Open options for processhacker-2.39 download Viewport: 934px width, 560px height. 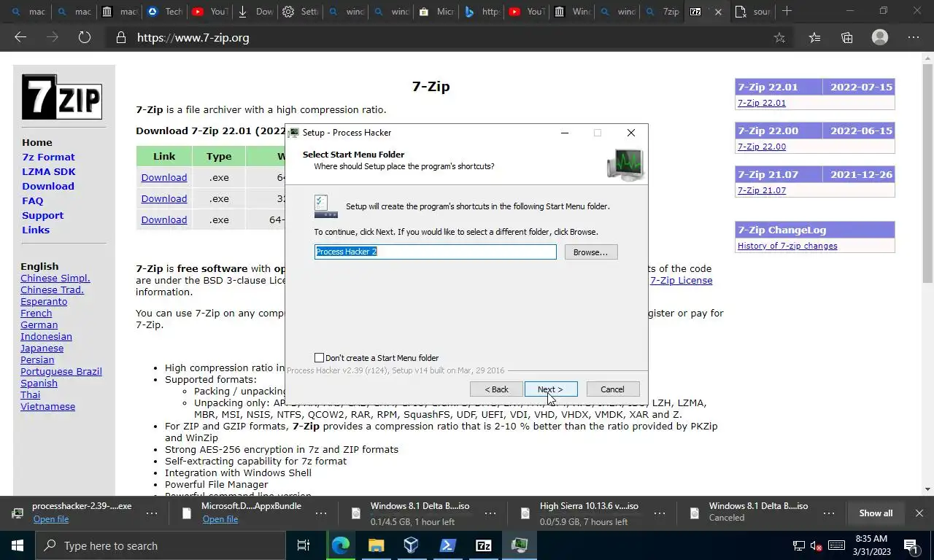(x=152, y=513)
